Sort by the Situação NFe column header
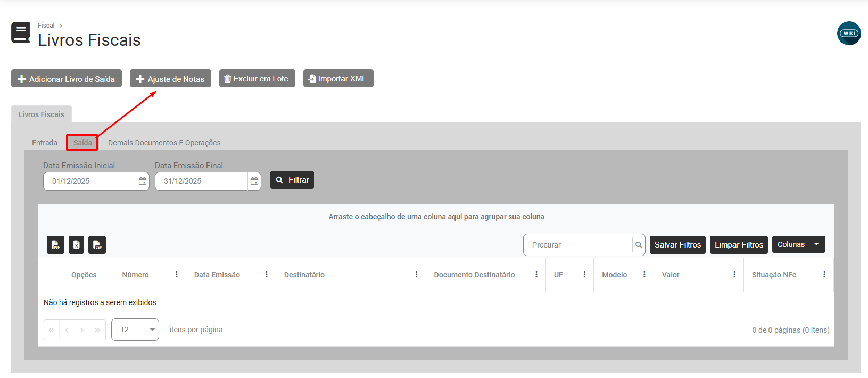Screen dimensions: 868x378 (774, 275)
